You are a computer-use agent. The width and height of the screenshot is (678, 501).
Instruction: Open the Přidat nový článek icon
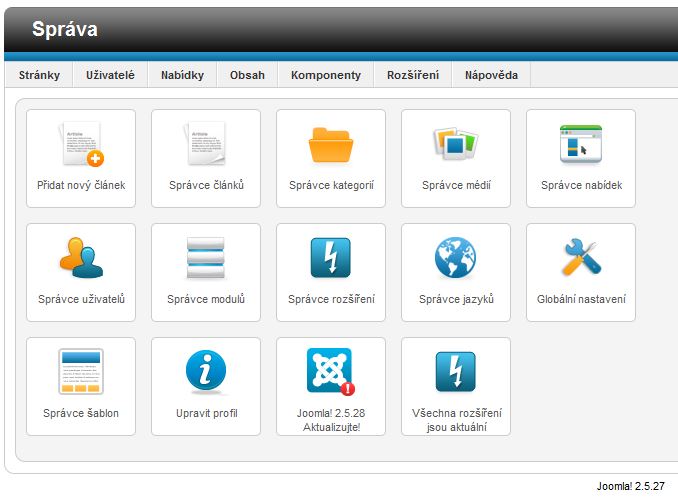[81, 146]
